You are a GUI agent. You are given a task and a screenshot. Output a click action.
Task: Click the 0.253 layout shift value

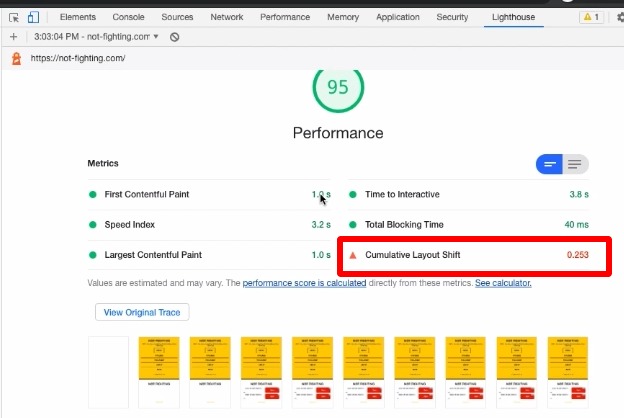pos(577,255)
